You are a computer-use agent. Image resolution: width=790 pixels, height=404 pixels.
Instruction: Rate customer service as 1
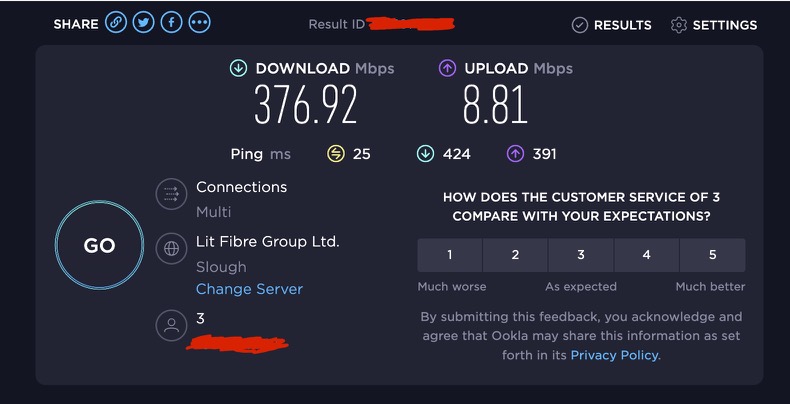tap(450, 255)
